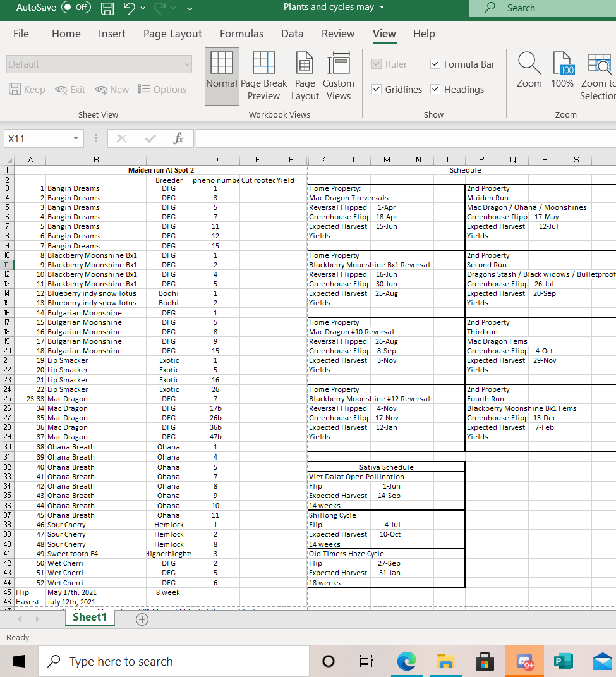Undo the last action
Image resolution: width=616 pixels, height=677 pixels.
coord(129,8)
